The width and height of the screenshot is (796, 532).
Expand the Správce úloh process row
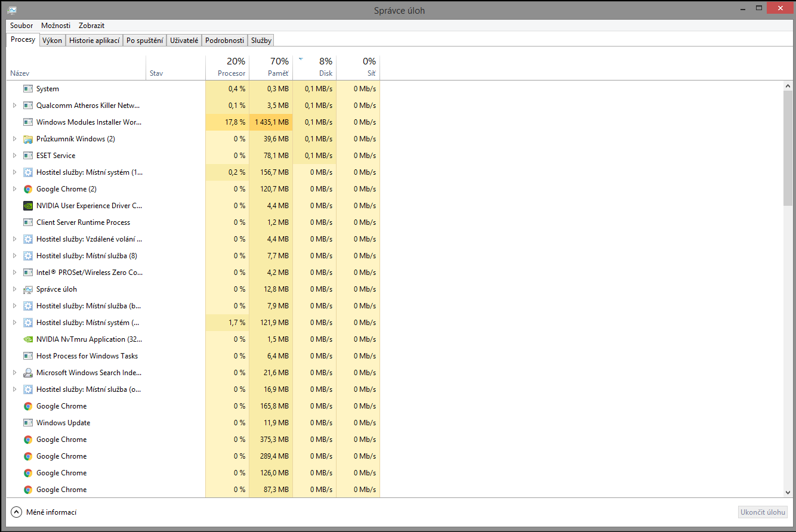[x=15, y=289]
